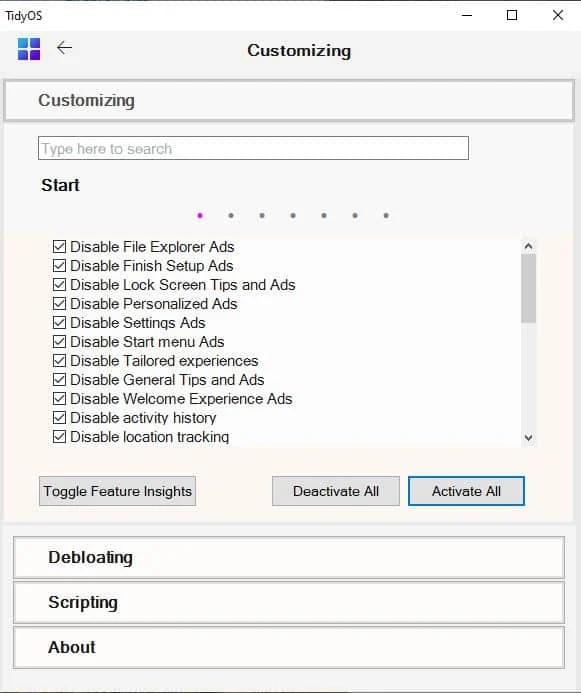Expand the Scripting section
The width and height of the screenshot is (581, 693).
289,602
